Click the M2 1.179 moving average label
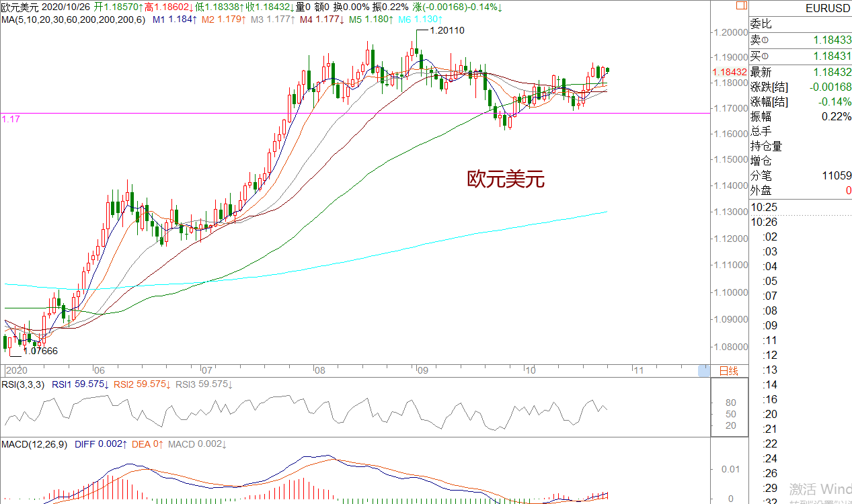The width and height of the screenshot is (852, 504). (224, 19)
